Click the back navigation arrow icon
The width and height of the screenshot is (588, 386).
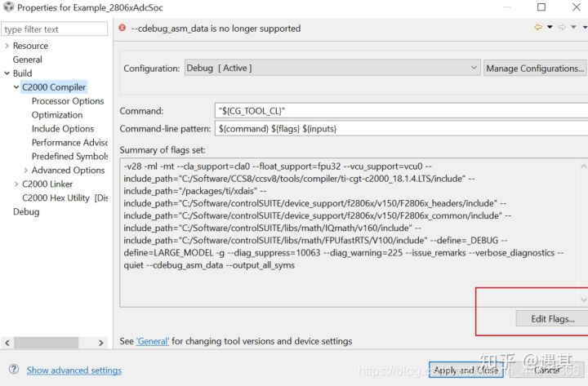pos(538,27)
